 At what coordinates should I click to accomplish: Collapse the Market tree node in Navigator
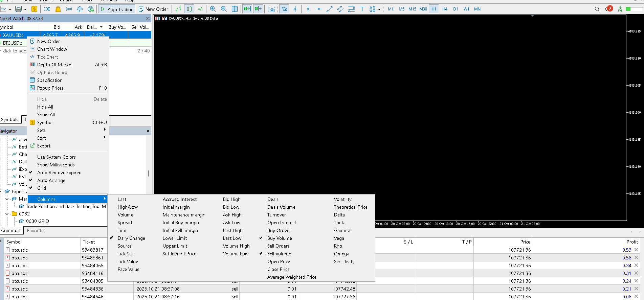(7, 199)
